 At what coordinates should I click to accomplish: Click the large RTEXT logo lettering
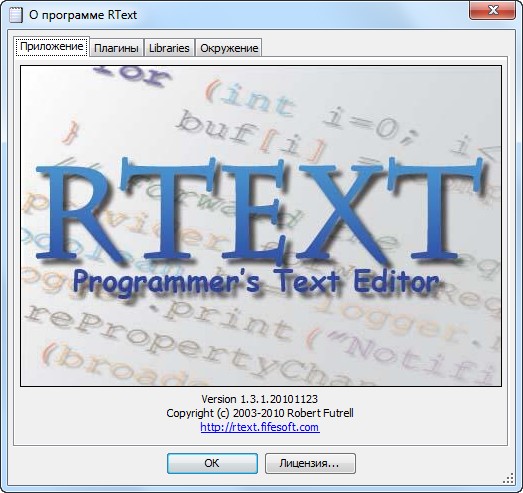coord(260,210)
